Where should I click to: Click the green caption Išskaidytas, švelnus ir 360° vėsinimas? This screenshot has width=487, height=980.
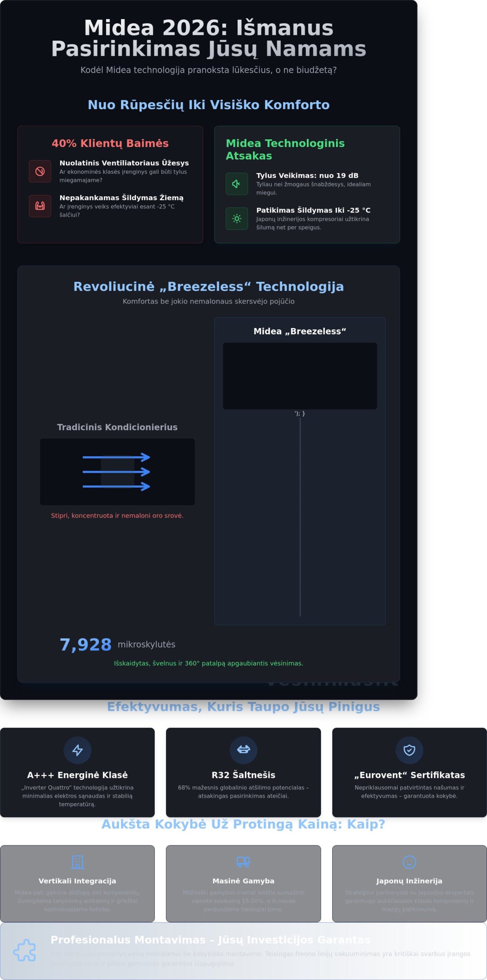click(208, 663)
